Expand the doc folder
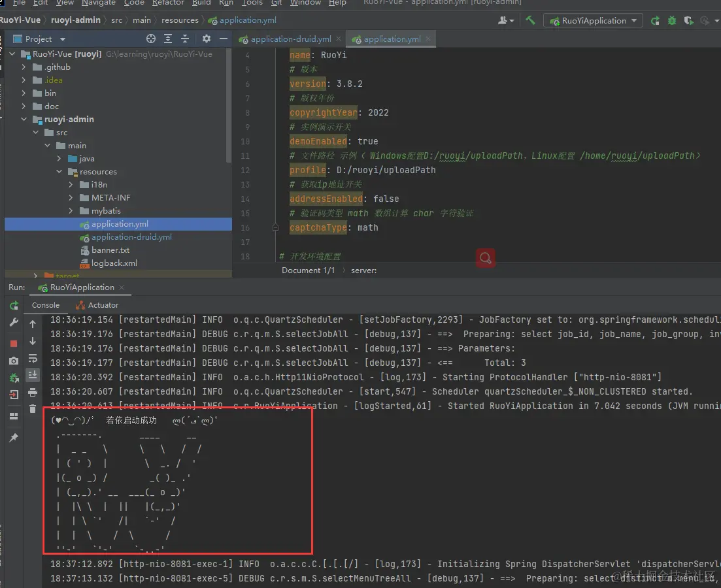Image resolution: width=721 pixels, height=588 pixels. [x=24, y=106]
